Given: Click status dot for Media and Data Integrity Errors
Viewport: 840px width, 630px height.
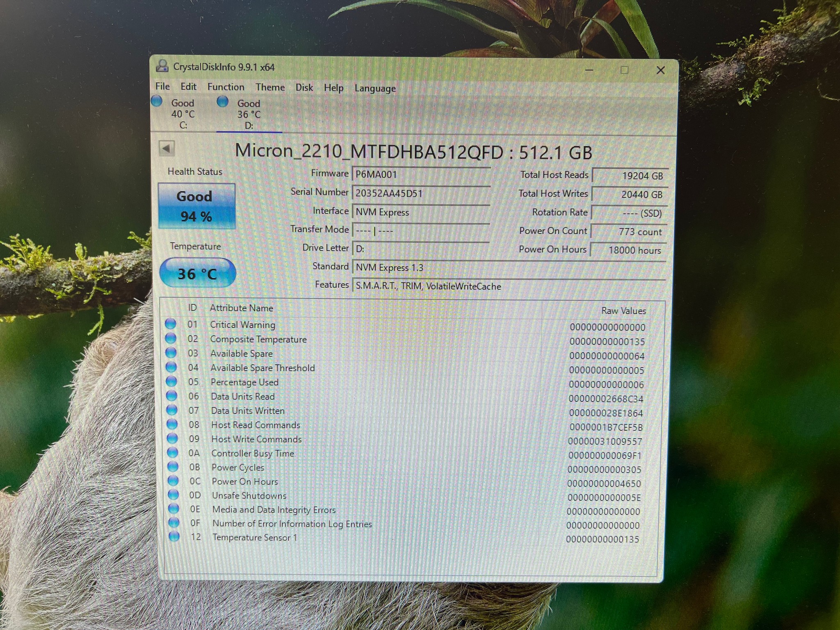Looking at the screenshot, I should pos(173,509).
